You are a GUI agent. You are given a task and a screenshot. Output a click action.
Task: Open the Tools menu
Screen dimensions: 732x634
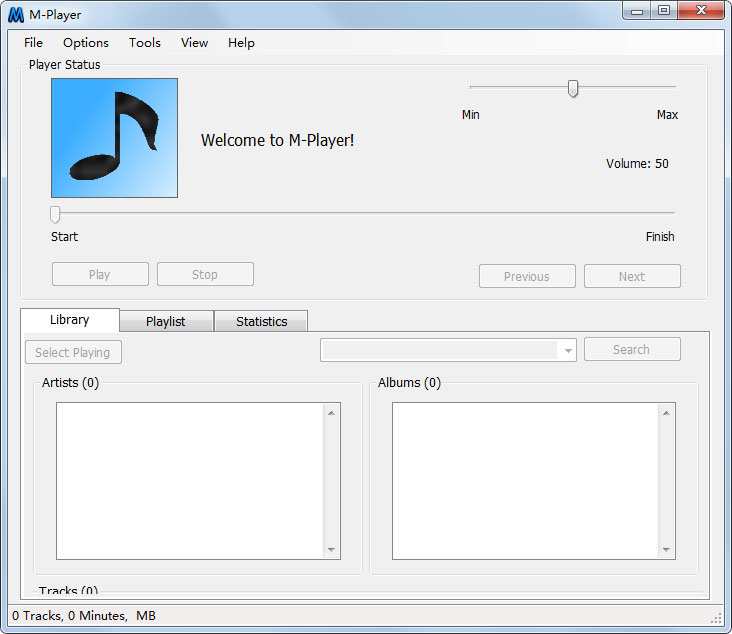tap(145, 43)
